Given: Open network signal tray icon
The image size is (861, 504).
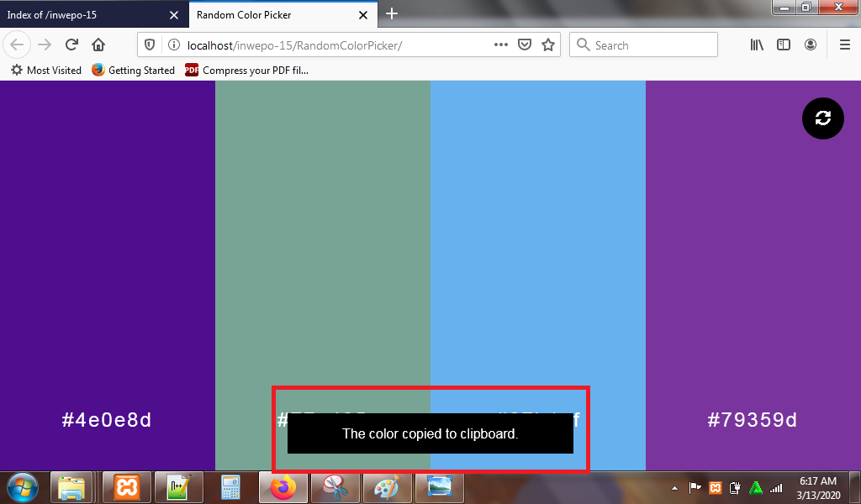Looking at the screenshot, I should tap(776, 487).
